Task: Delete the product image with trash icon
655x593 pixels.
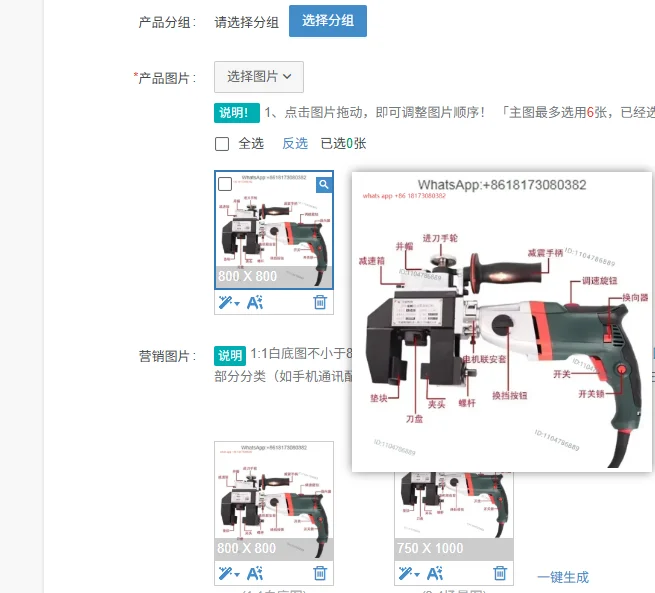Action: (320, 302)
